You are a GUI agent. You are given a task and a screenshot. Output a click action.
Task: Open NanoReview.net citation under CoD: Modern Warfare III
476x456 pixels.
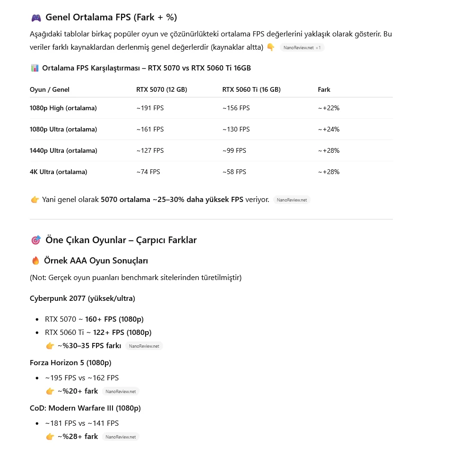121,437
